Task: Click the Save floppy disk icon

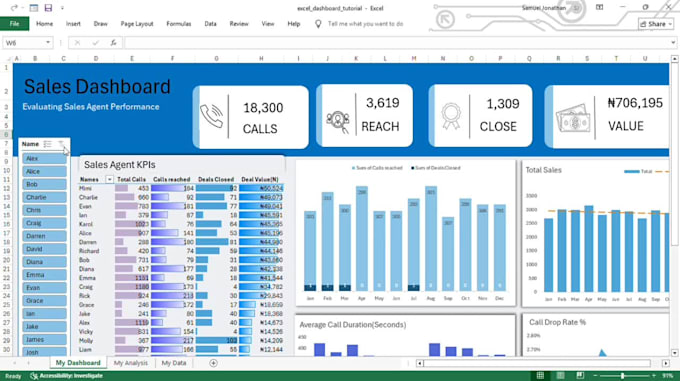Action: tap(48, 8)
